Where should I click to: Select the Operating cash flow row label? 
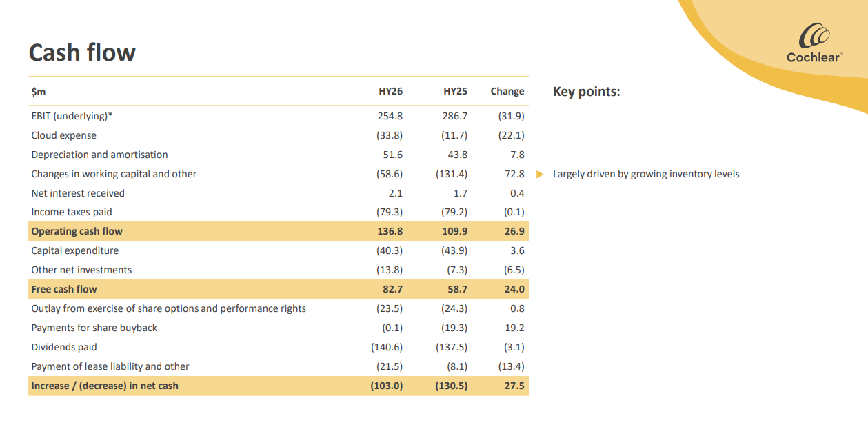coord(77,231)
